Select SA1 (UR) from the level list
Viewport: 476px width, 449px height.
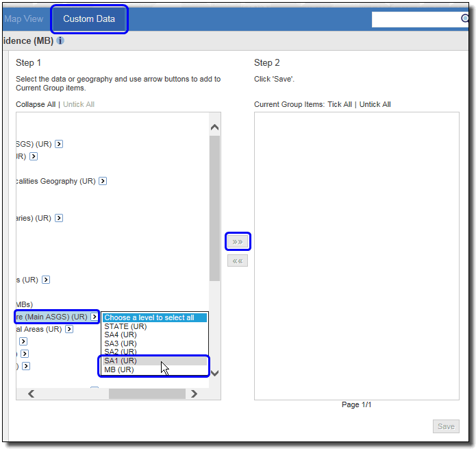[x=121, y=361]
